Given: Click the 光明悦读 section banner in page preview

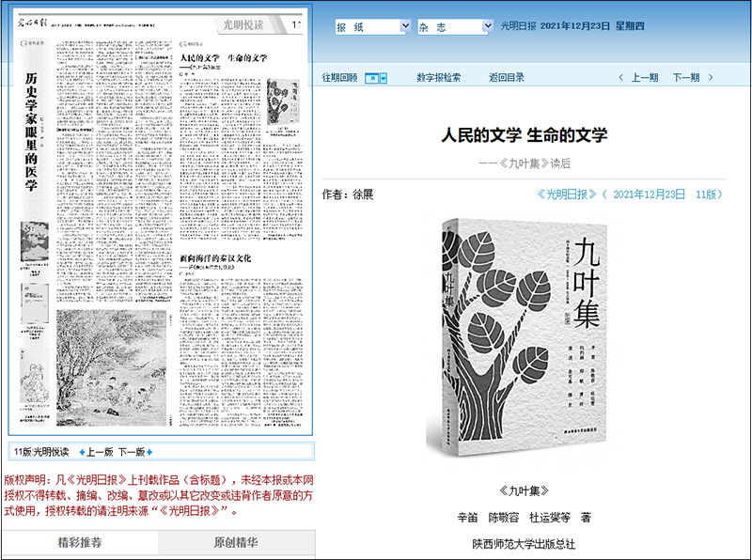Looking at the screenshot, I should tap(243, 25).
